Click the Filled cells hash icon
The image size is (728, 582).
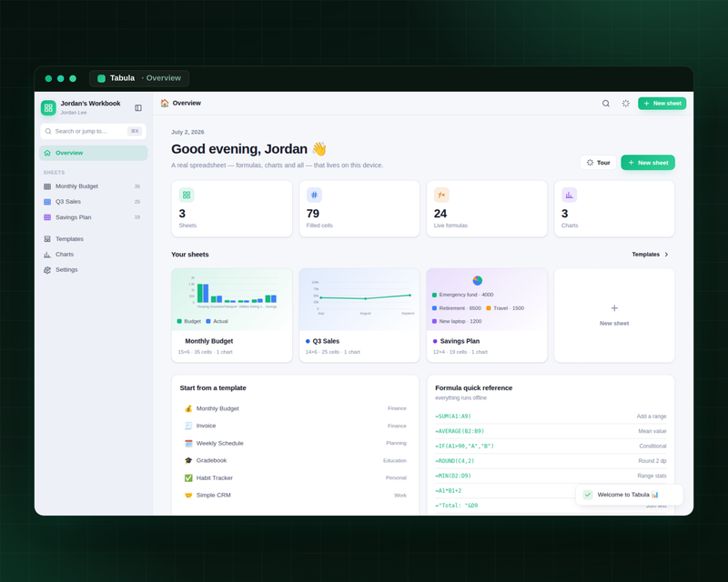pos(314,195)
